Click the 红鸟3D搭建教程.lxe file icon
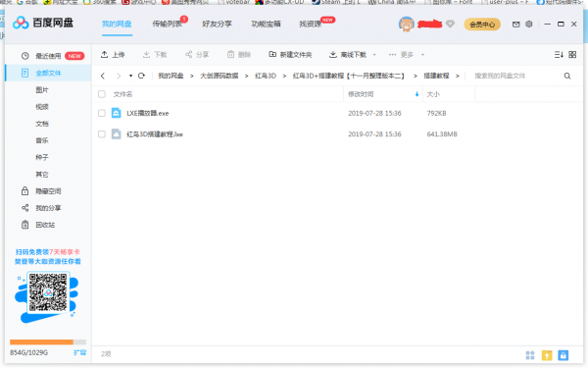 (117, 134)
